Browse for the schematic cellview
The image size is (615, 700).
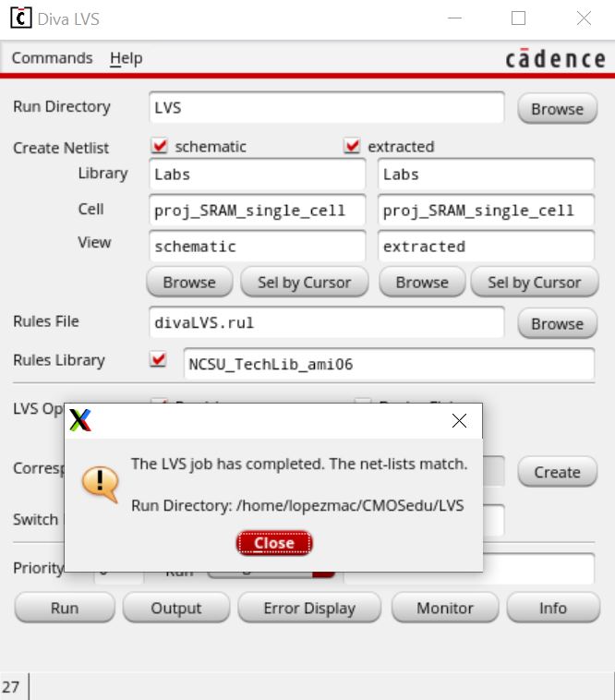189,282
